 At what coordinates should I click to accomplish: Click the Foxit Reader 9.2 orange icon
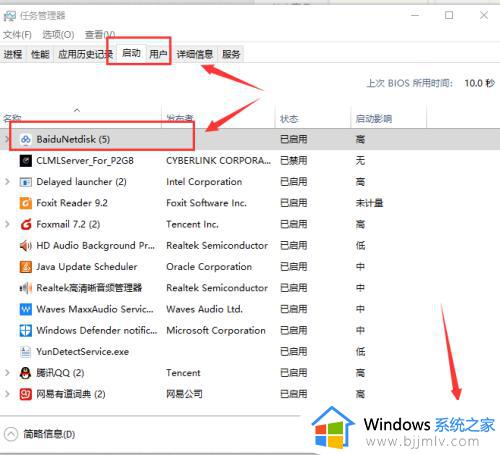(26, 203)
